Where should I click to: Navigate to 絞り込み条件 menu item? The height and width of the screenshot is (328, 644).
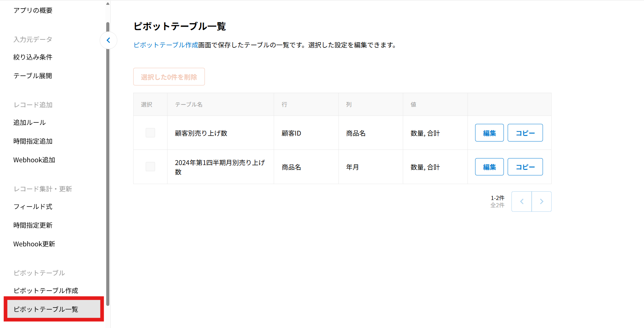pos(33,57)
